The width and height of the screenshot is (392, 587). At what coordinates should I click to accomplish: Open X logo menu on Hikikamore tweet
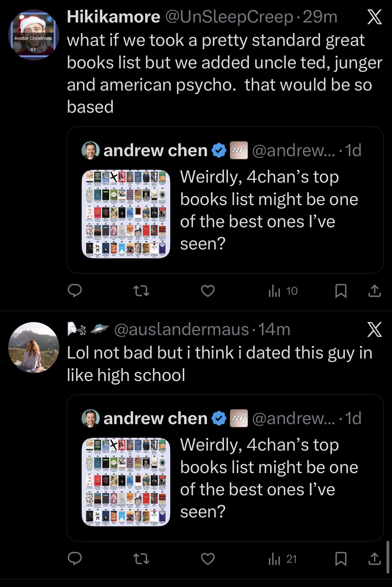[x=374, y=17]
